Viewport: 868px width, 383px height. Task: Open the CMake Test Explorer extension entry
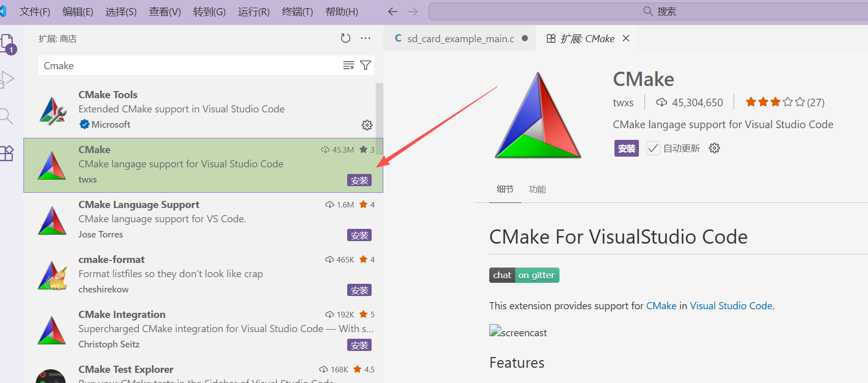(203, 373)
